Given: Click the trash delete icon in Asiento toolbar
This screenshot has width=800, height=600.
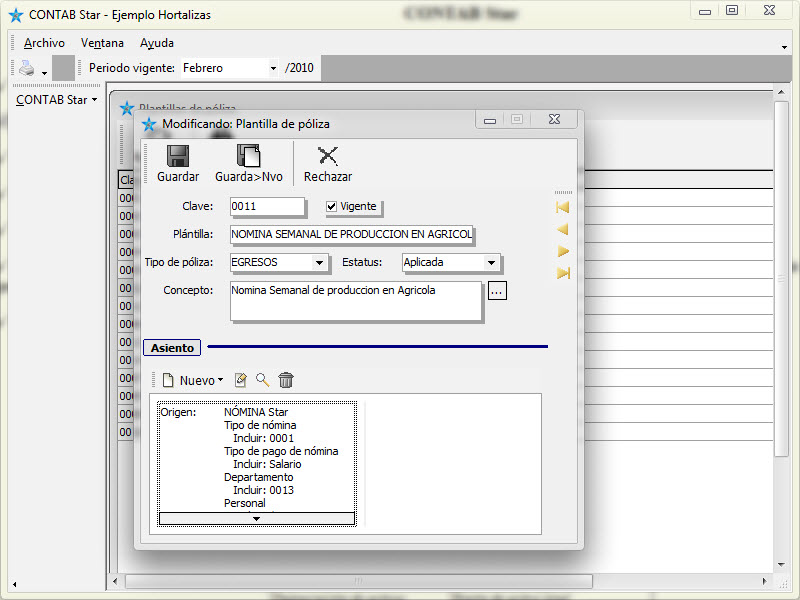Looking at the screenshot, I should pyautogui.click(x=286, y=380).
